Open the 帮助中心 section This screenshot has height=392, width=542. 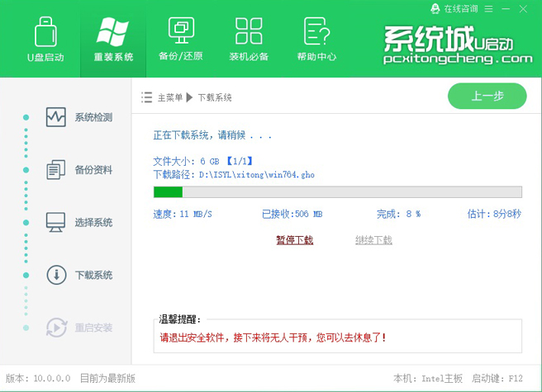(316, 39)
